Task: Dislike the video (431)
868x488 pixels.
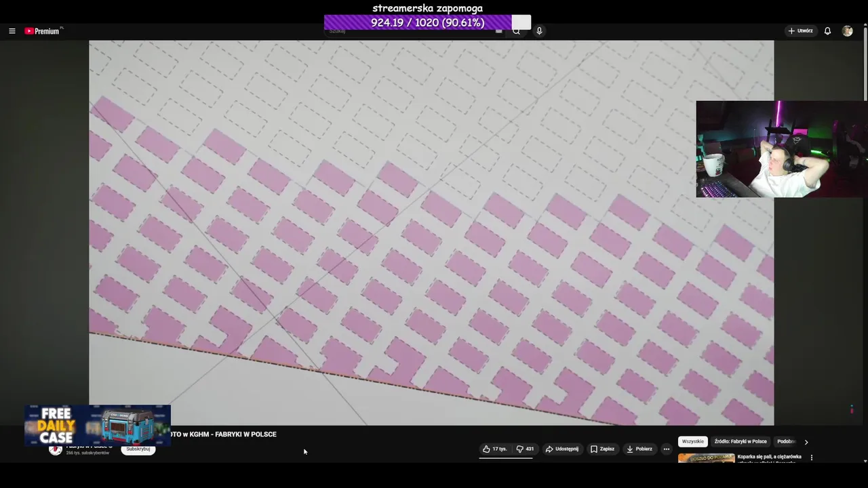Action: pyautogui.click(x=525, y=449)
